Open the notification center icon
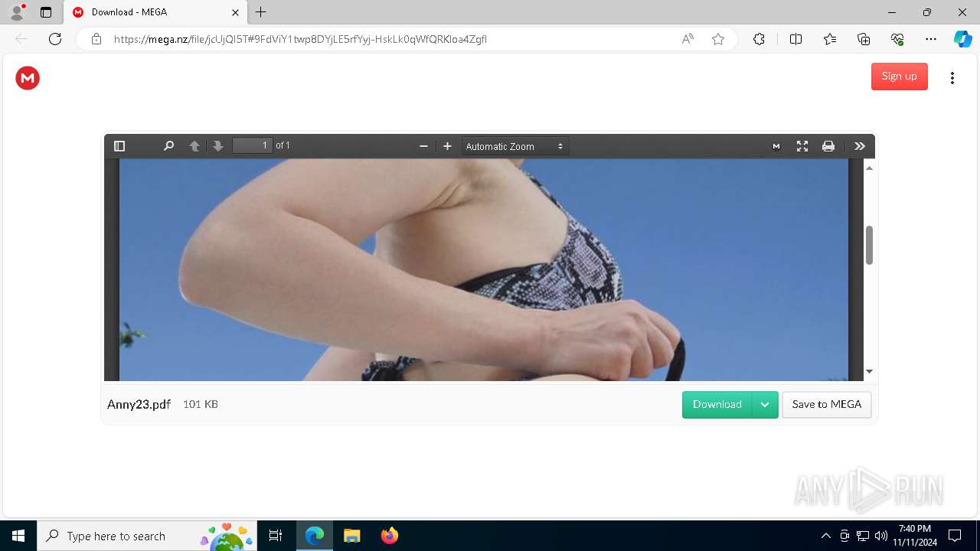 [x=955, y=536]
